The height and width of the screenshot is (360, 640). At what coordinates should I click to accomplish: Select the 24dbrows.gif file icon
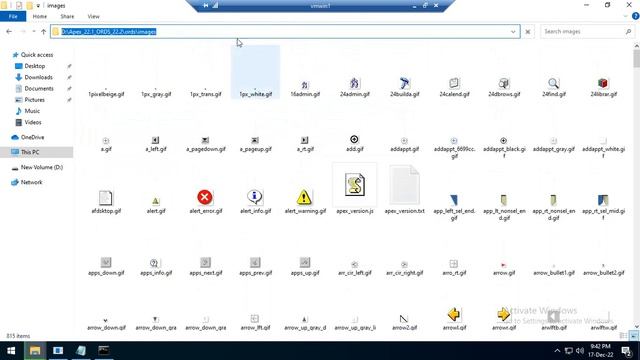point(504,83)
